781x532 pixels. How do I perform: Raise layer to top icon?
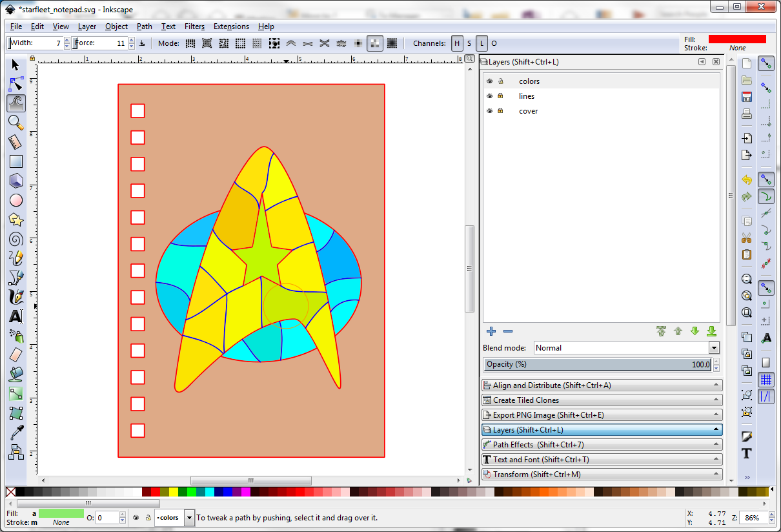click(661, 331)
